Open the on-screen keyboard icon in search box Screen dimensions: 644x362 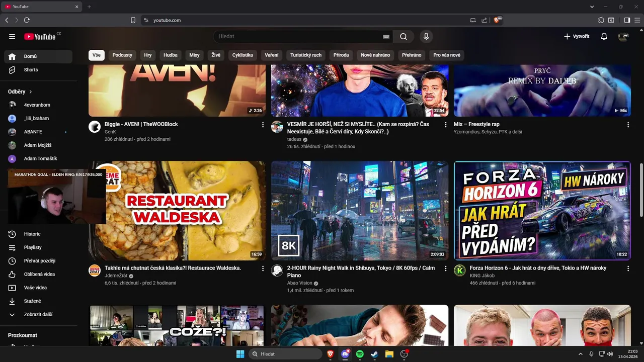point(386,37)
